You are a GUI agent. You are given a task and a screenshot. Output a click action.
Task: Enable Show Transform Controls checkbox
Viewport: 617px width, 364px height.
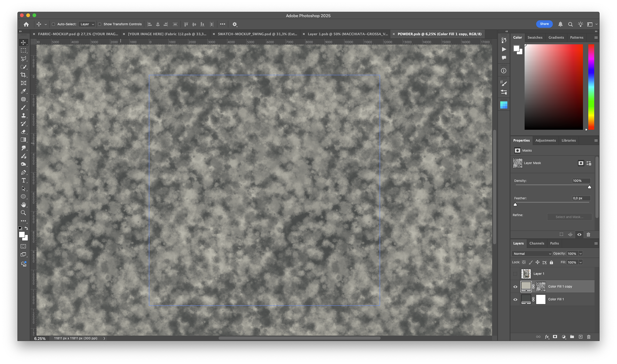click(100, 24)
